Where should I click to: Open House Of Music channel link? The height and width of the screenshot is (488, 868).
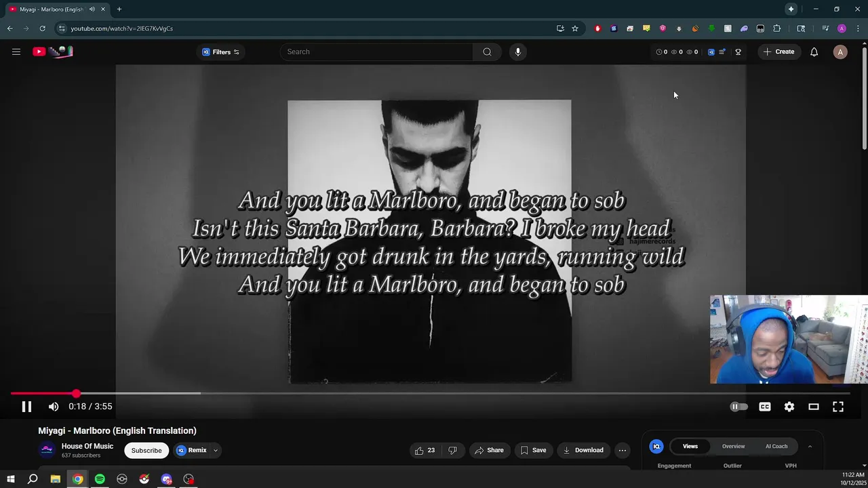click(x=87, y=446)
